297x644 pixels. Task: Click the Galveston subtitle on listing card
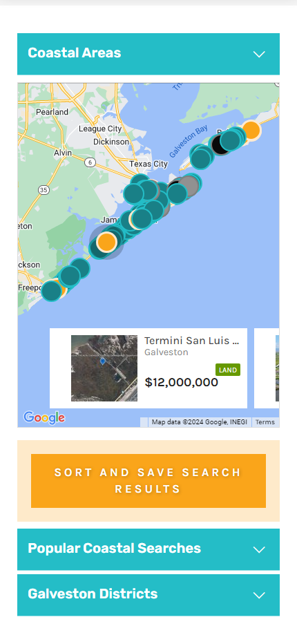[166, 352]
